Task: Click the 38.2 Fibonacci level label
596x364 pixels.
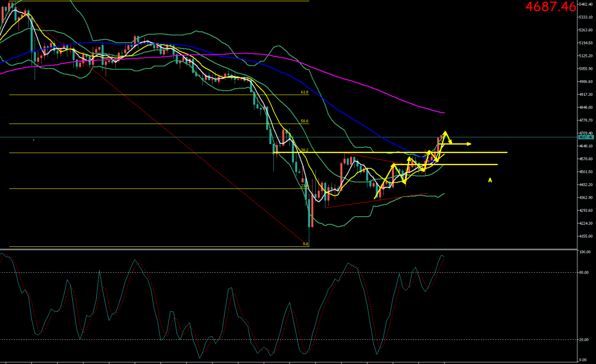Action: click(x=304, y=150)
